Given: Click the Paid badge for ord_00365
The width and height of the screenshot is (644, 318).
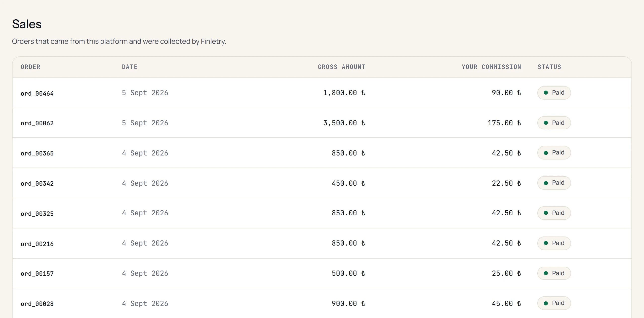Looking at the screenshot, I should 554,153.
